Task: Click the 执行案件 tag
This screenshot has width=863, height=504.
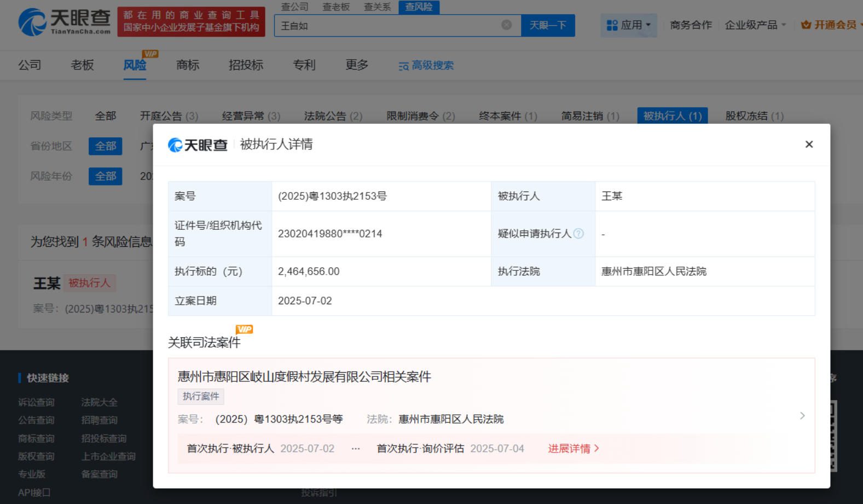Action: coord(201,396)
